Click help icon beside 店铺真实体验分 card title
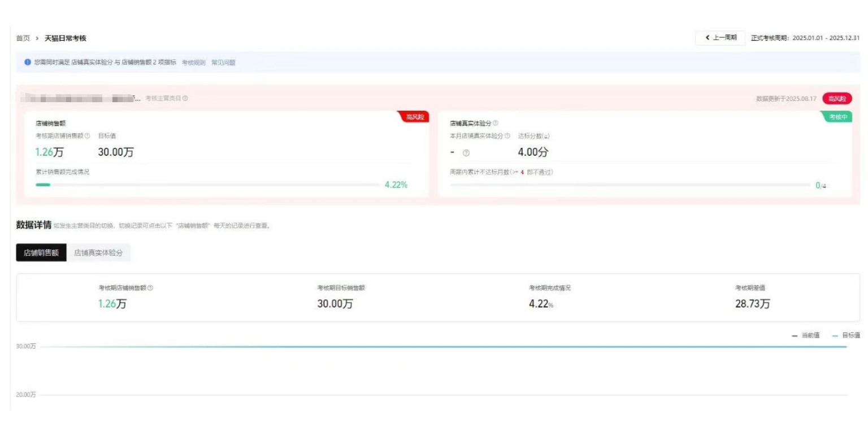Screen dimensions: 868x433 496,123
